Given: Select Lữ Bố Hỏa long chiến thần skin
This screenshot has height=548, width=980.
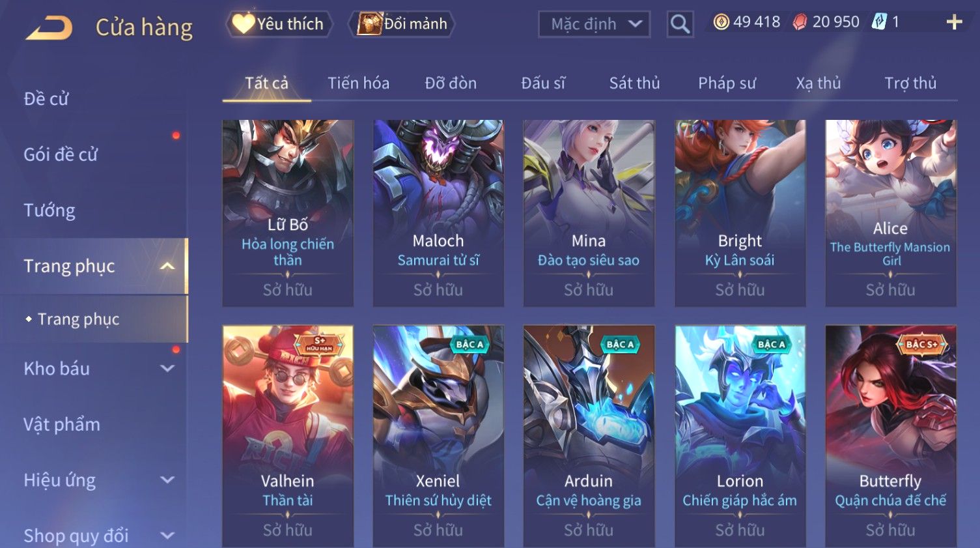Looking at the screenshot, I should coord(288,212).
